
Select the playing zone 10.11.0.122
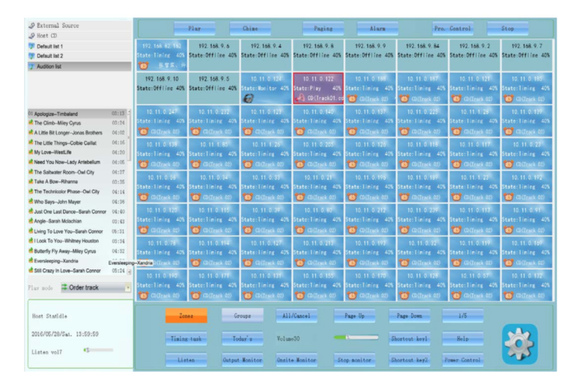point(317,88)
